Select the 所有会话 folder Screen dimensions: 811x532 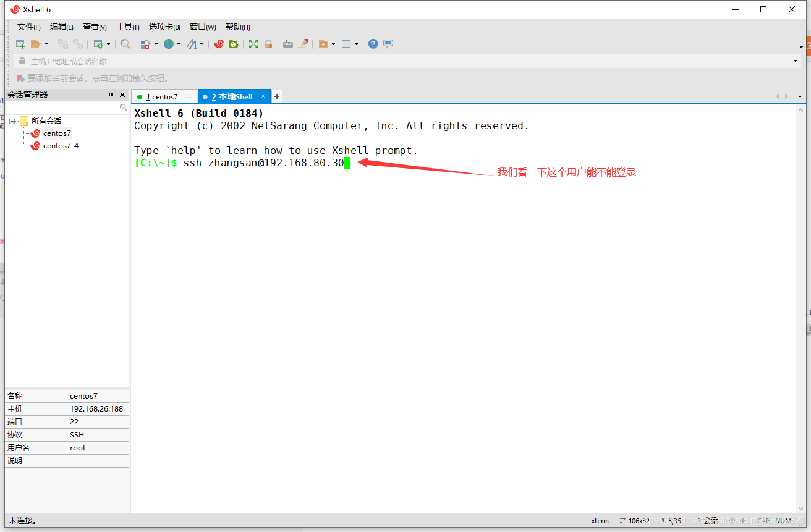pos(46,121)
